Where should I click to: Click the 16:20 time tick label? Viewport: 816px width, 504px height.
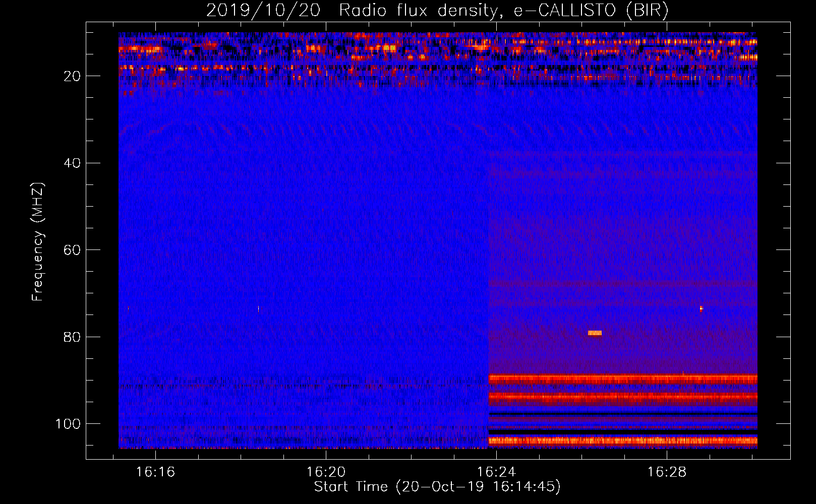click(x=326, y=472)
